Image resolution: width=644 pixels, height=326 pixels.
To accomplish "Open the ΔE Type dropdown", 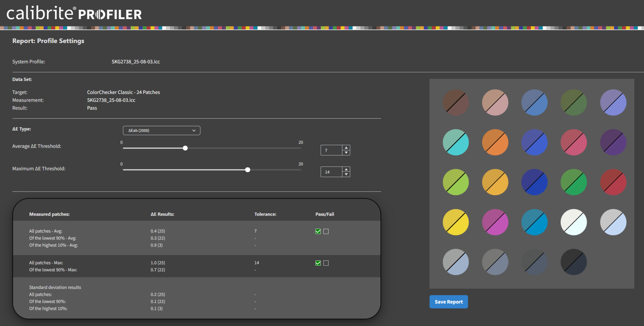I will point(161,130).
